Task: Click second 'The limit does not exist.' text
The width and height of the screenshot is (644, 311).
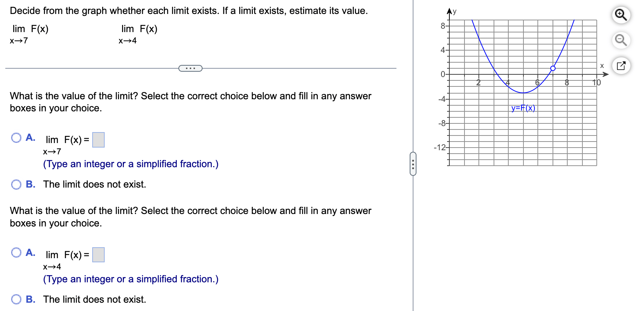Action: [94, 299]
